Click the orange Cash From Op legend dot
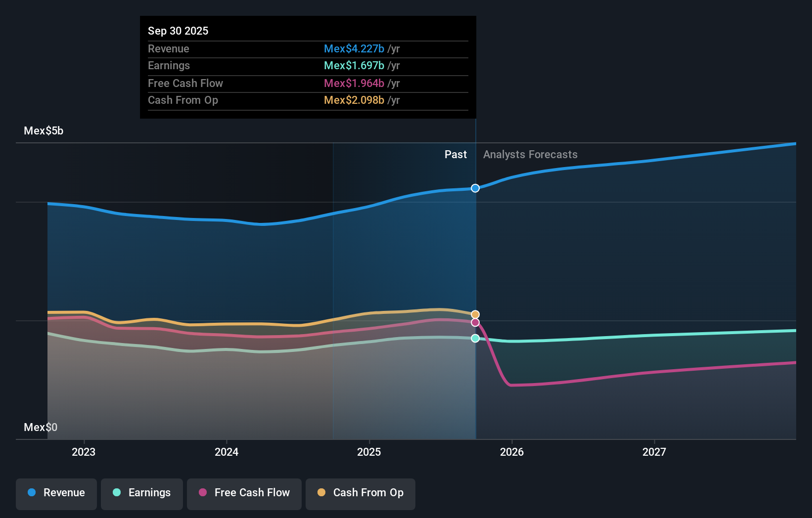This screenshot has height=518, width=812. coord(321,493)
